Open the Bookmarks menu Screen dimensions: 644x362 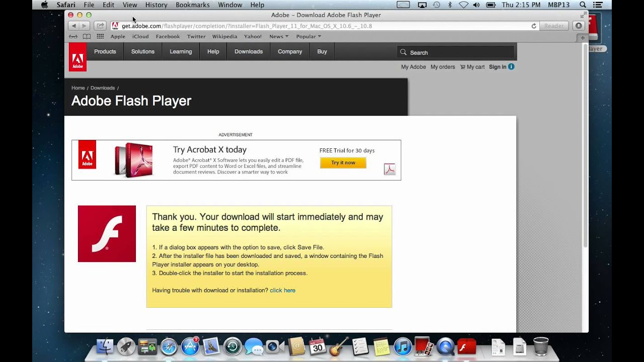193,5
